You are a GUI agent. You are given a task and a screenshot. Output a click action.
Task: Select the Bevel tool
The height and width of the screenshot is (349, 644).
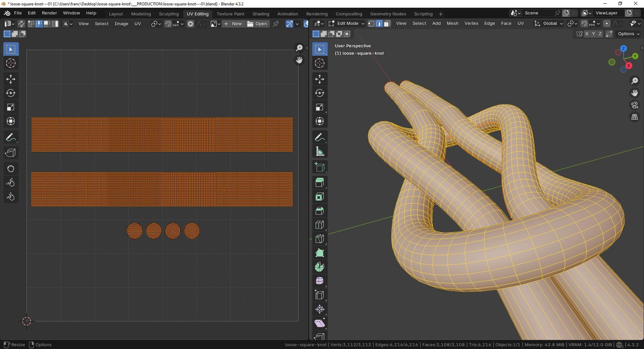tap(320, 211)
